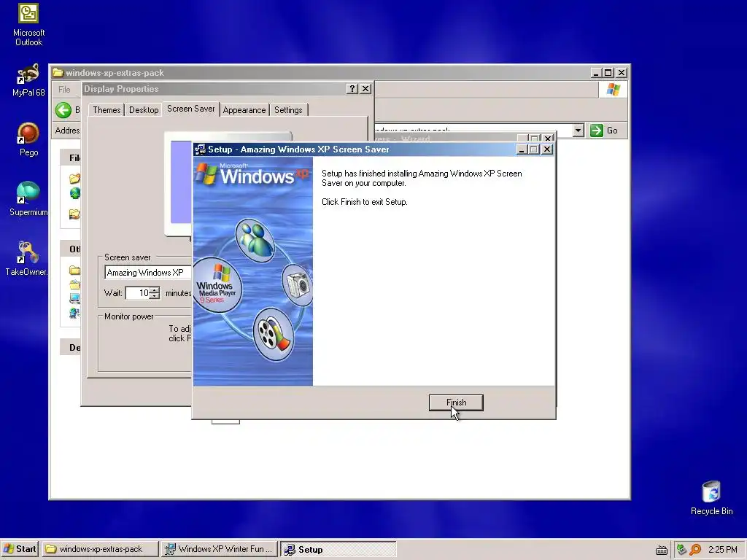Screen dimensions: 747x560
Task: Maximize the windows-xp-extras-pack explorer window
Action: [x=608, y=72]
